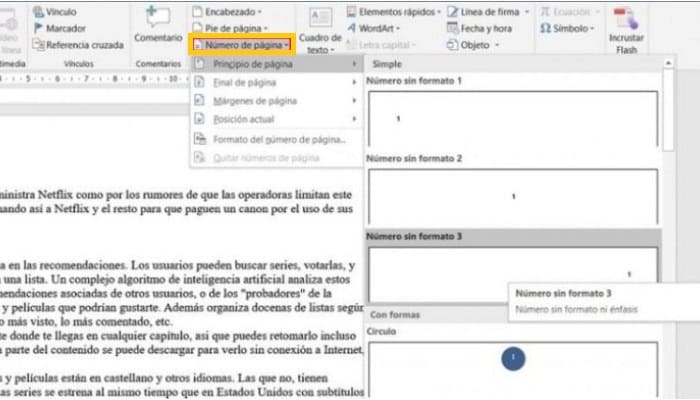700x400 pixels.
Task: Click the Márgenes de página menu icon
Action: [x=200, y=100]
